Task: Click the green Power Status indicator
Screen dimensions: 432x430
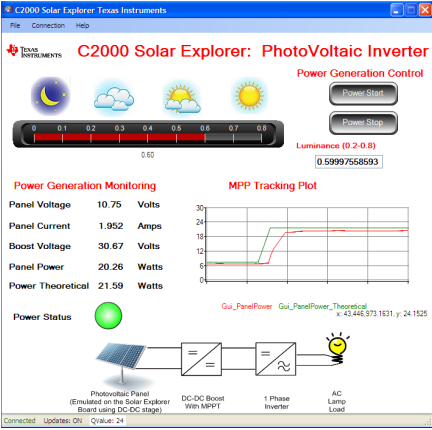Action: click(108, 316)
